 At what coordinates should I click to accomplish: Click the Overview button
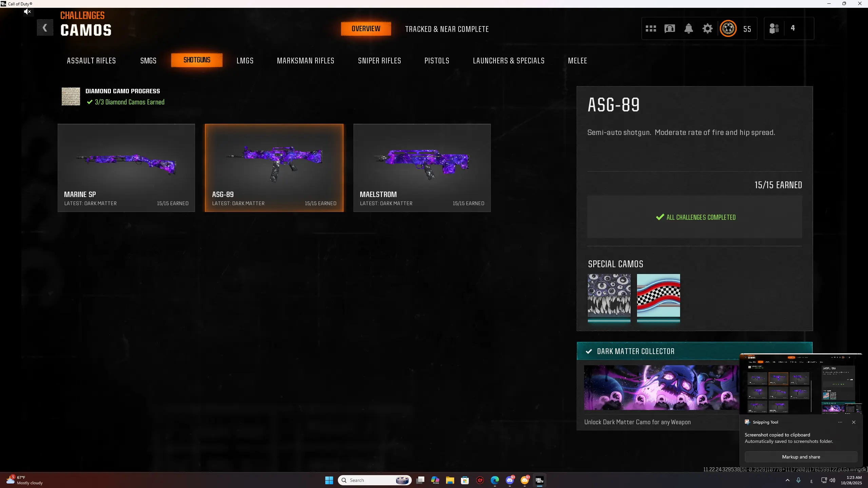366,29
